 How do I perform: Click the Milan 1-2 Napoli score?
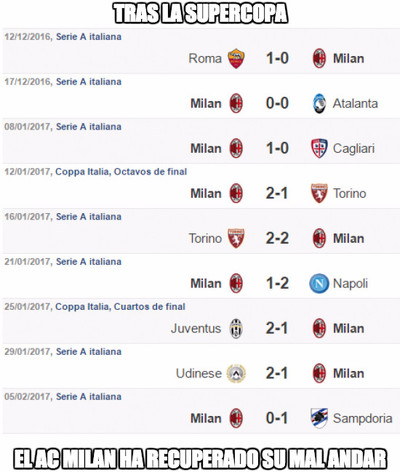click(x=277, y=283)
